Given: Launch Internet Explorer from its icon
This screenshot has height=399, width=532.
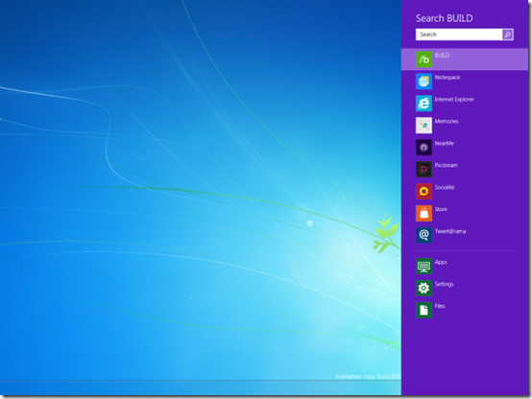Looking at the screenshot, I should [x=423, y=104].
